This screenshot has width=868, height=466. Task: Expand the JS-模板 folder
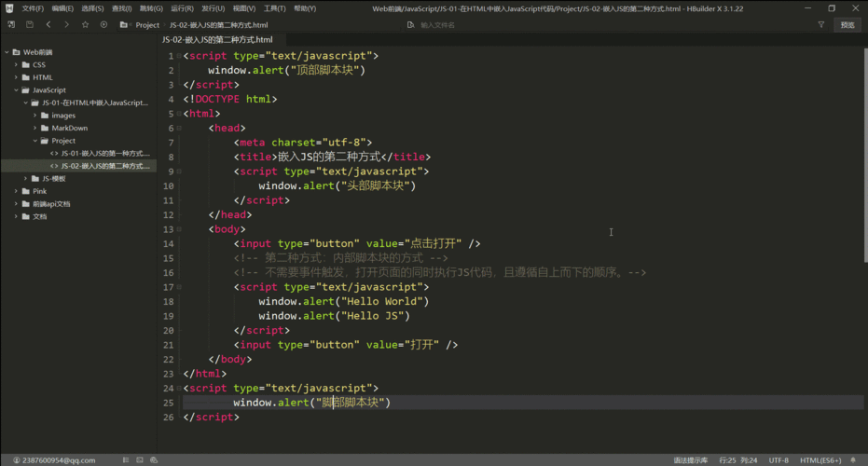click(25, 178)
